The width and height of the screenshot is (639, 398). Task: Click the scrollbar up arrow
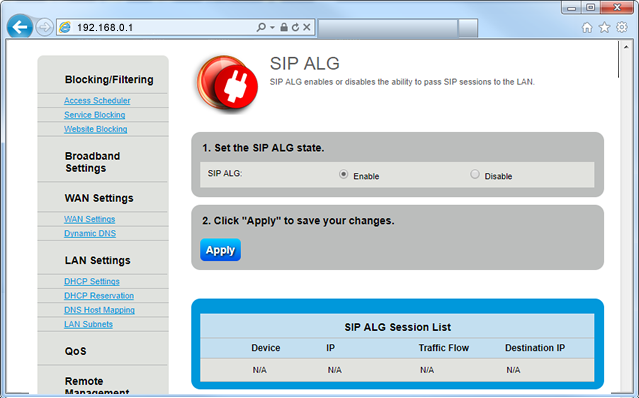pos(626,47)
